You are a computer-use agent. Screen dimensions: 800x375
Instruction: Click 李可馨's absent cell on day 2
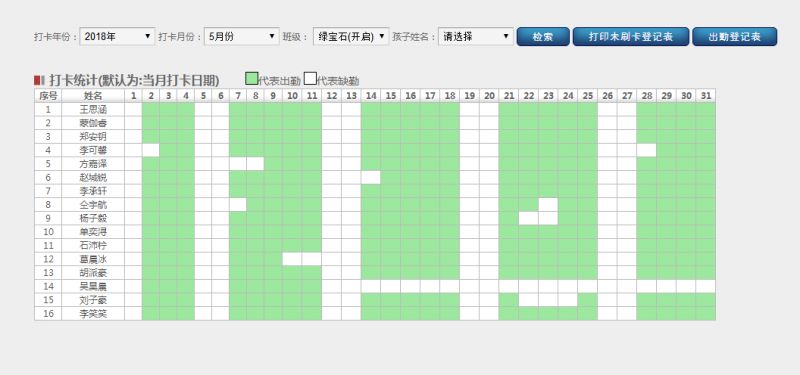151,150
